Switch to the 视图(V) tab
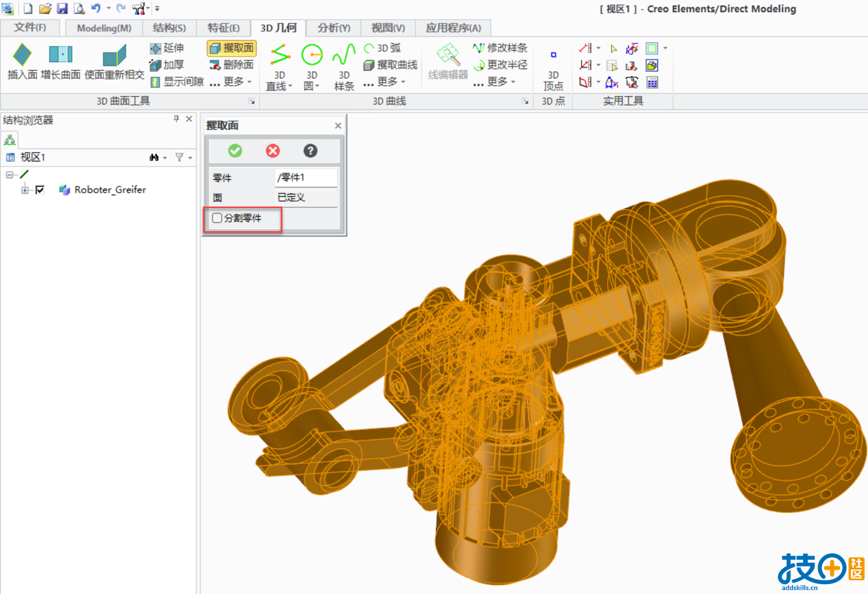Viewport: 868px width, 594px height. click(388, 28)
